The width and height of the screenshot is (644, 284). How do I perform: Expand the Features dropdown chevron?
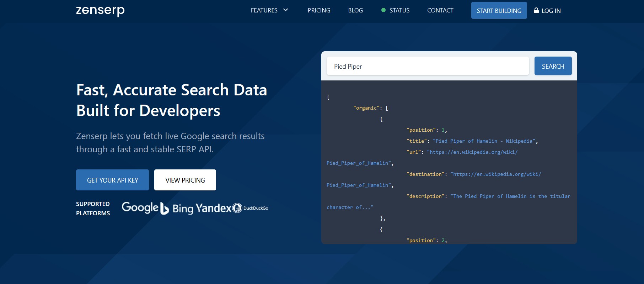[x=285, y=10]
